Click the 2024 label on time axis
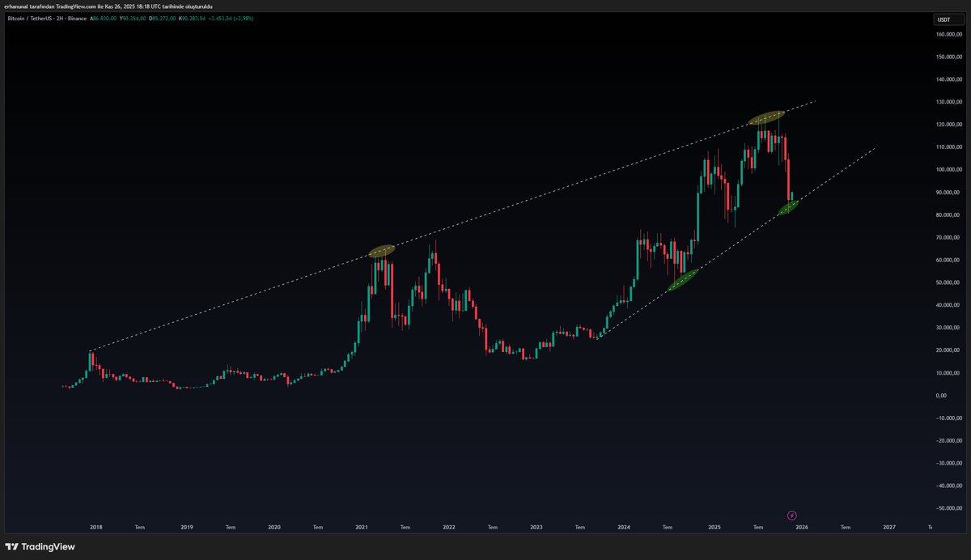Screen dimensions: 971x560 [624, 527]
